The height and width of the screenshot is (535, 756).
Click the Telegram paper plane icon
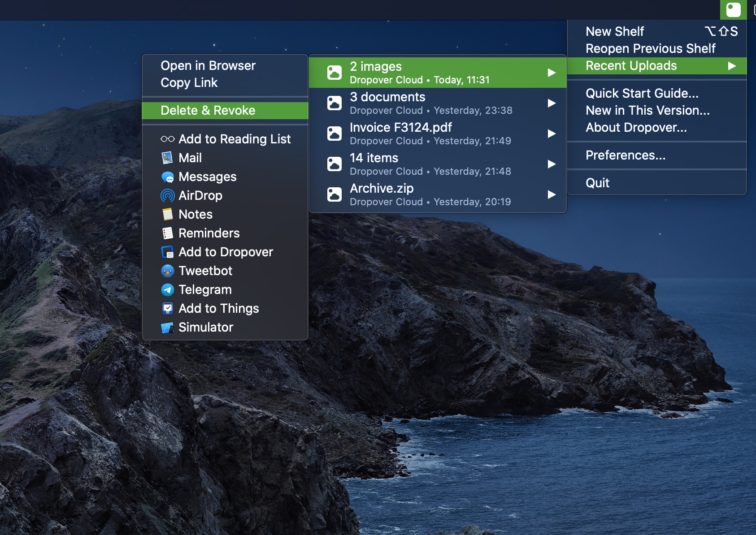tap(167, 289)
